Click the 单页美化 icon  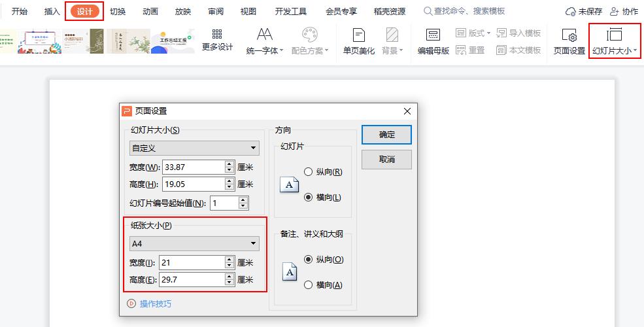(359, 35)
